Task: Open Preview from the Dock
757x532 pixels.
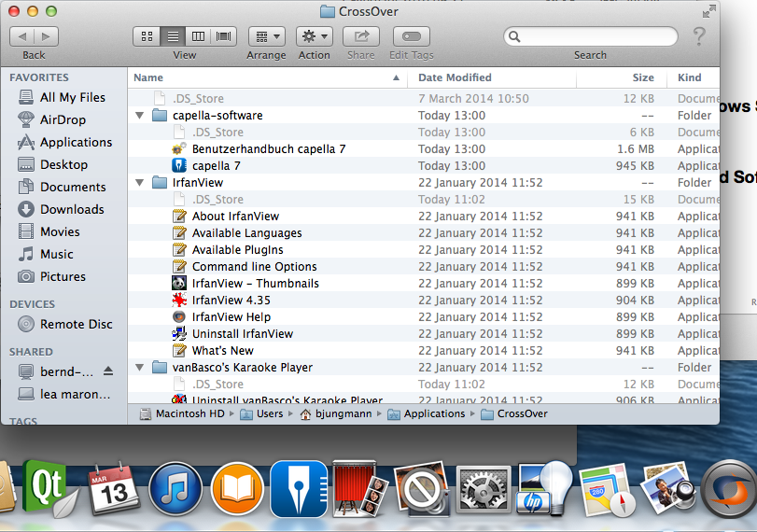Action: 668,489
